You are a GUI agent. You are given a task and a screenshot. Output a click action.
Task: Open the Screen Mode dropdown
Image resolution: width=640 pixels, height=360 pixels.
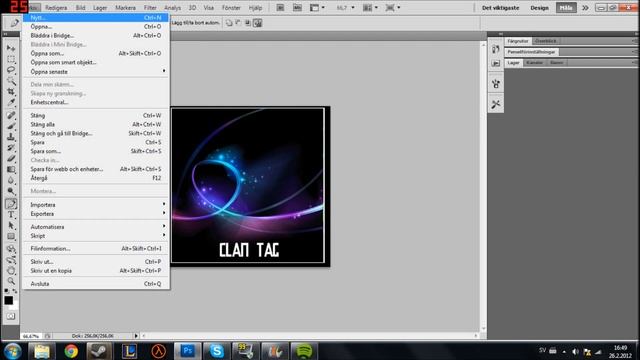coord(393,8)
